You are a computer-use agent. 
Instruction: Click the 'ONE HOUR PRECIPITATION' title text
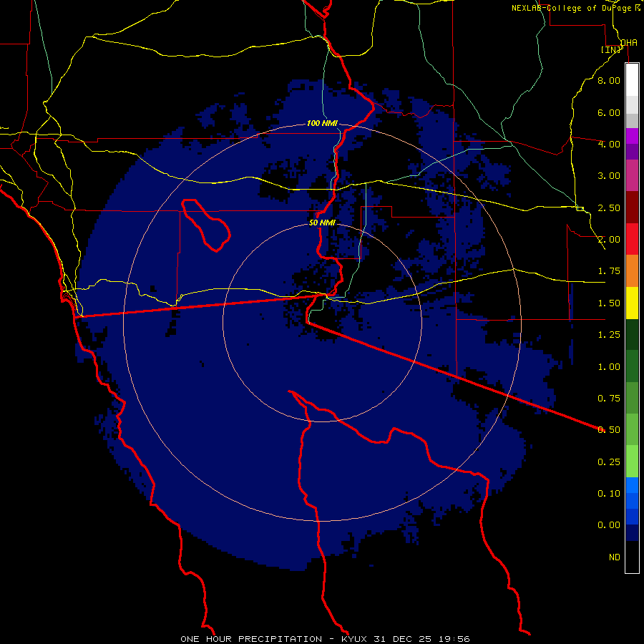(251, 639)
